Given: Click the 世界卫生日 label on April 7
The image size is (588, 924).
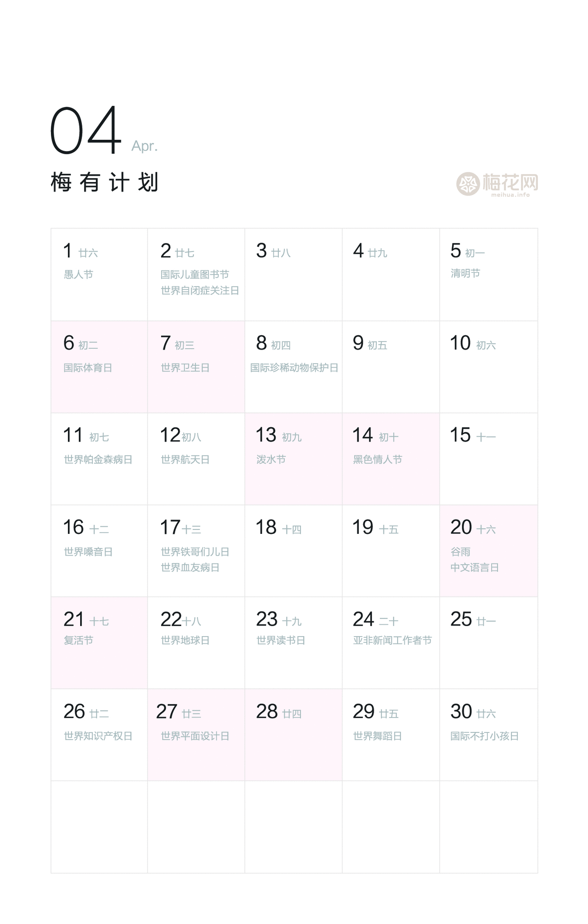Looking at the screenshot, I should click(185, 368).
